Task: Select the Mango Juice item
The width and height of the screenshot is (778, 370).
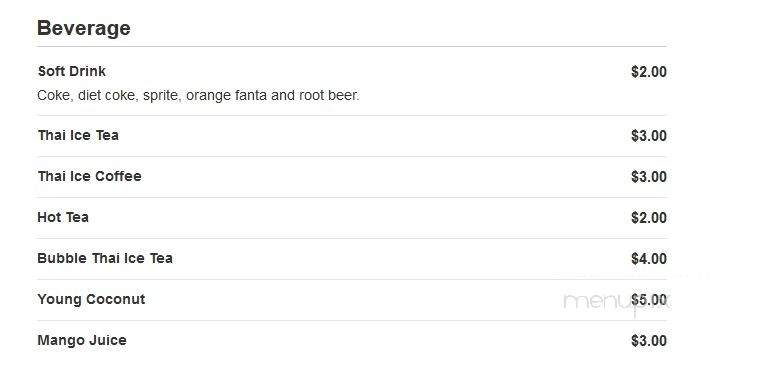Action: 82,340
